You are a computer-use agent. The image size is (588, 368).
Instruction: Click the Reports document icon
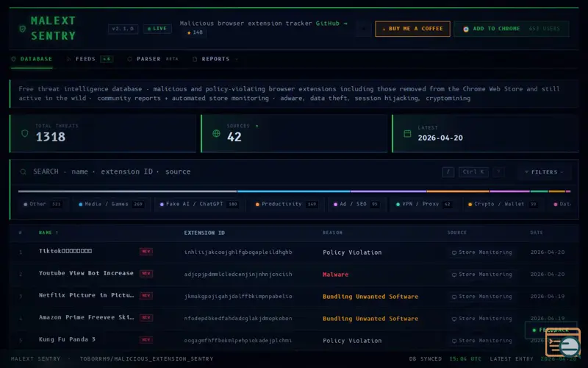coord(195,59)
